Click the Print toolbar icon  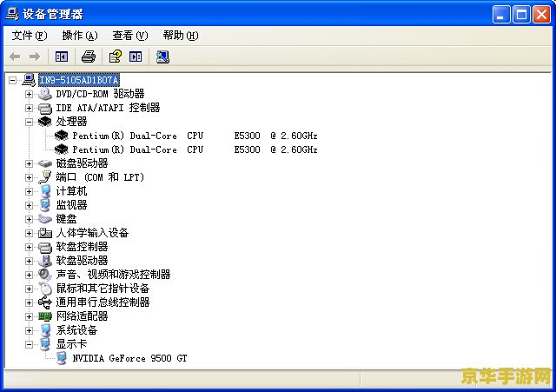click(89, 56)
